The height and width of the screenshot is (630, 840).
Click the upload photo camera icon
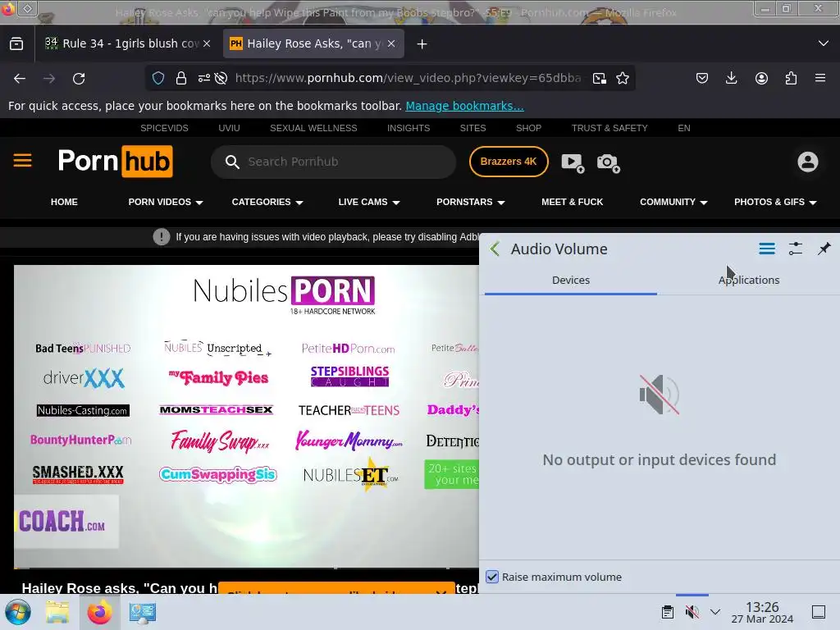[x=608, y=162]
